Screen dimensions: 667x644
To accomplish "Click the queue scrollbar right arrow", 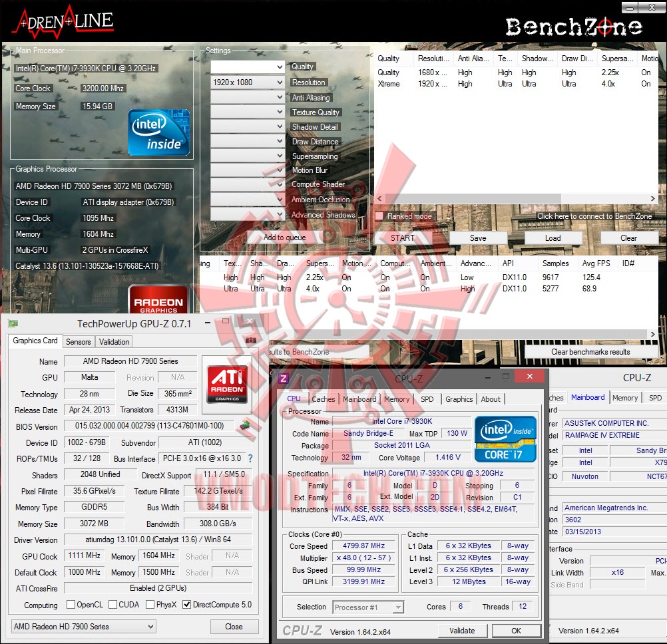I will pos(652,198).
